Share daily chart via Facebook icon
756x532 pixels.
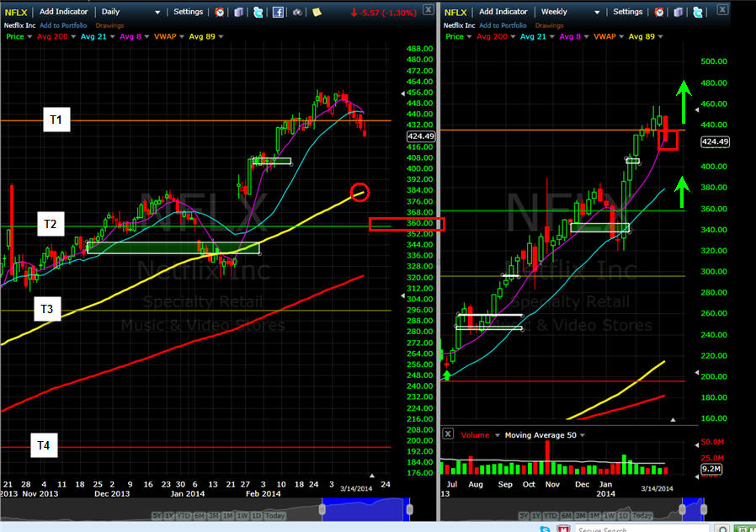coord(278,12)
